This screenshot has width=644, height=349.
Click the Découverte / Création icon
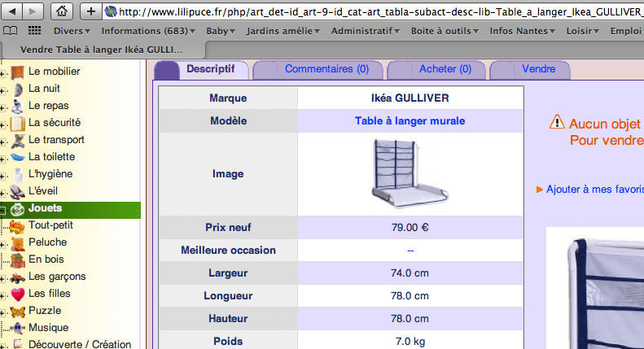(18, 344)
